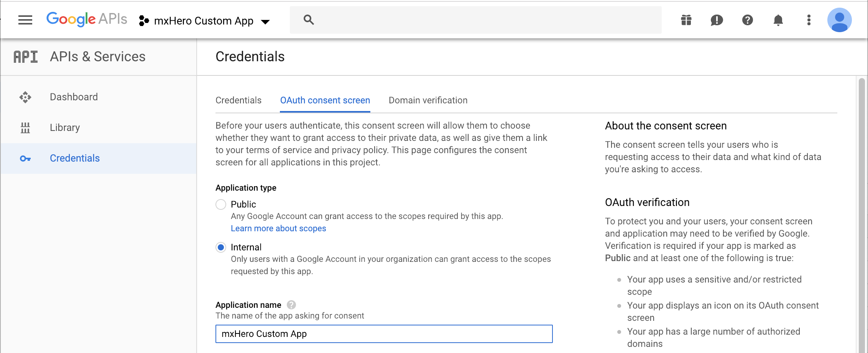
Task: Open the Learn more about scopes link
Action: (x=278, y=229)
